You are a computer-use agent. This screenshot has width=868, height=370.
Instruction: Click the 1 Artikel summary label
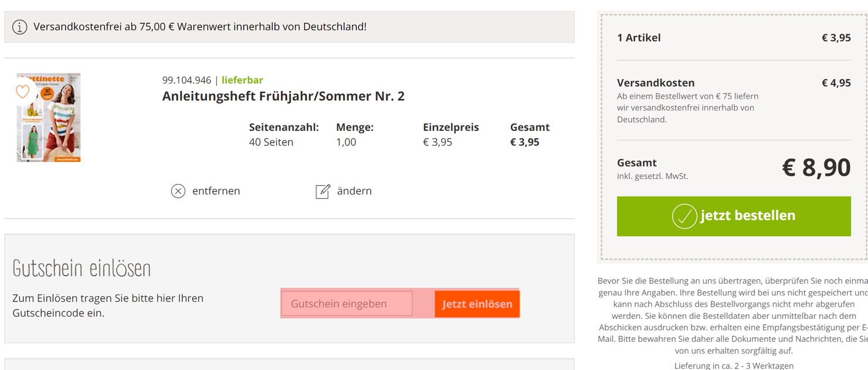[639, 38]
